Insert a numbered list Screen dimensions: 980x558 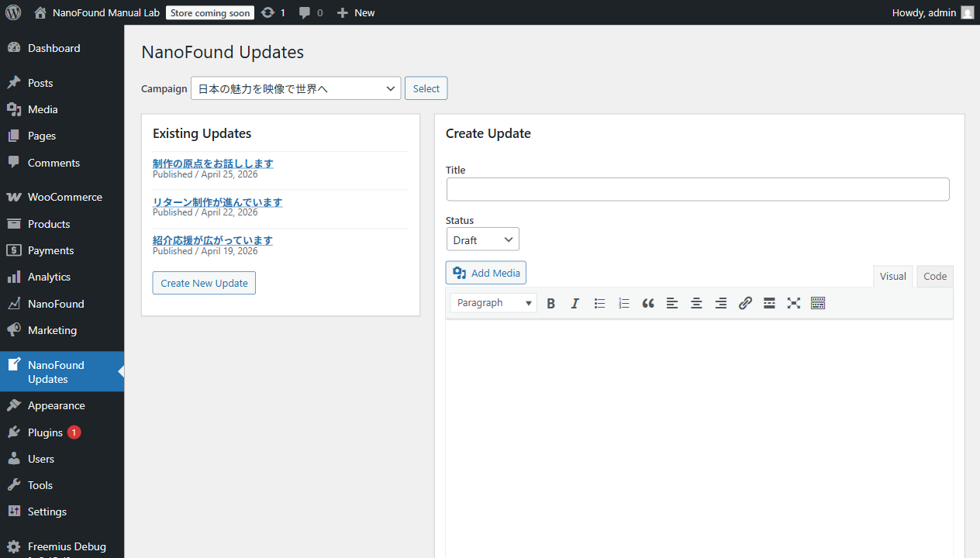(x=623, y=303)
